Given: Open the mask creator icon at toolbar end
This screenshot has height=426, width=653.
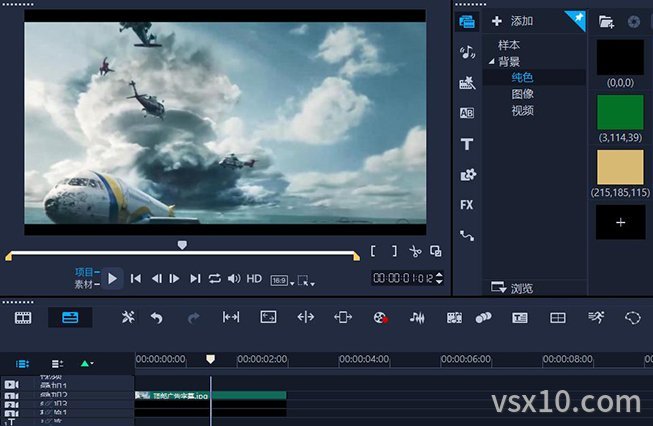Looking at the screenshot, I should (x=633, y=318).
